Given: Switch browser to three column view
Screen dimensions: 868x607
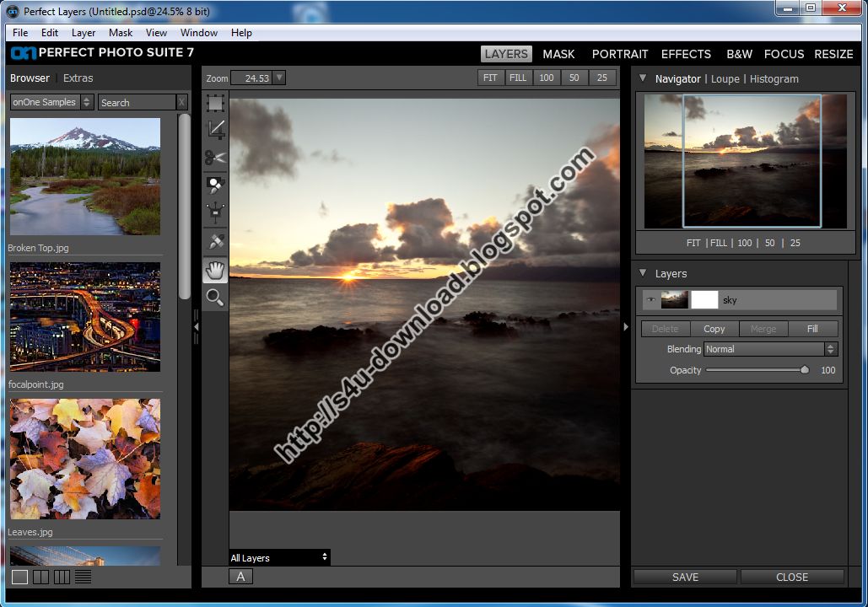Looking at the screenshot, I should pos(62,577).
